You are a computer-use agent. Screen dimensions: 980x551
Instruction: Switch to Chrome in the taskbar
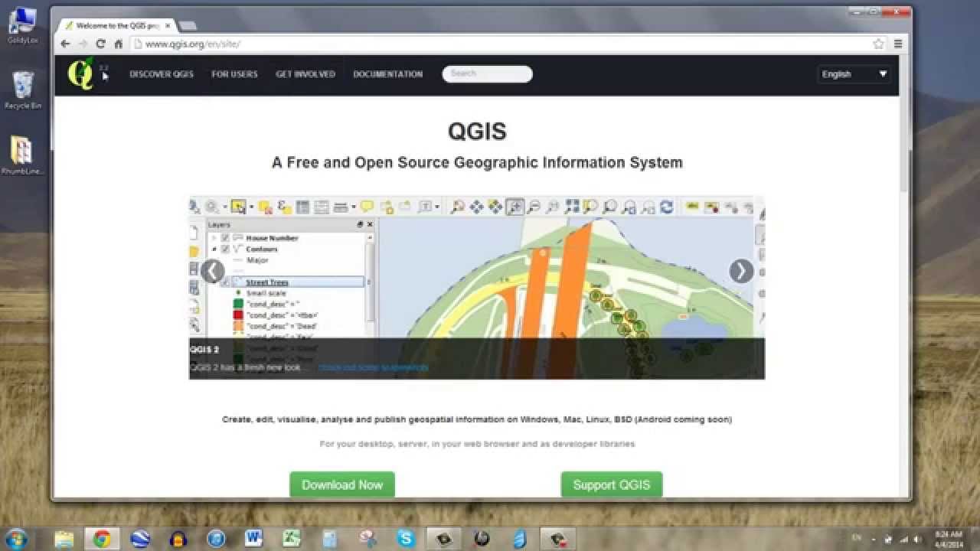pos(102,539)
